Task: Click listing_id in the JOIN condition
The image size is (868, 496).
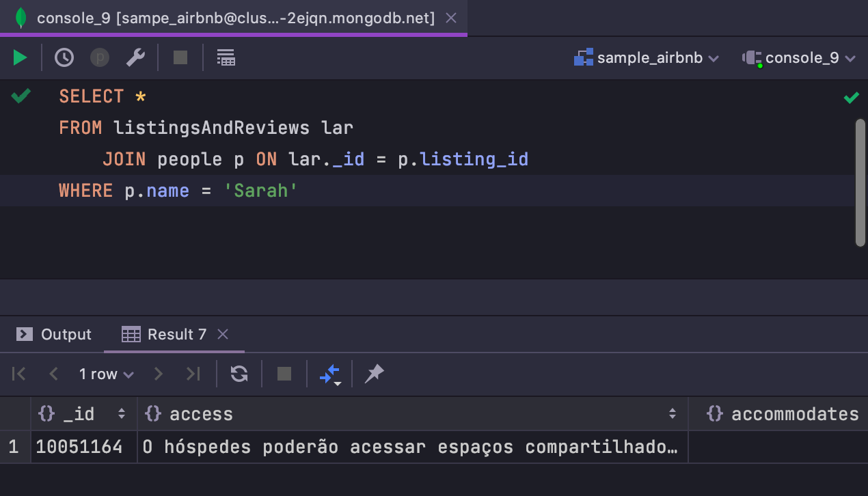Action: [x=474, y=159]
